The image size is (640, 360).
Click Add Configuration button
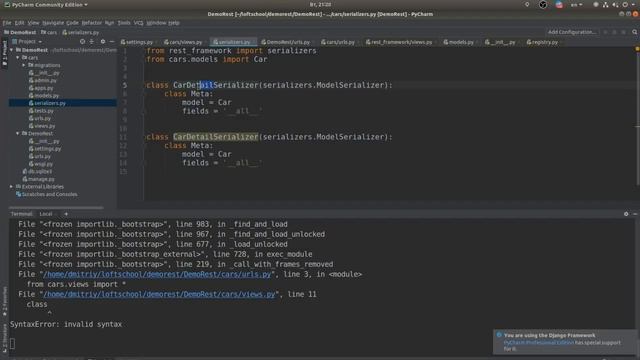(571, 32)
